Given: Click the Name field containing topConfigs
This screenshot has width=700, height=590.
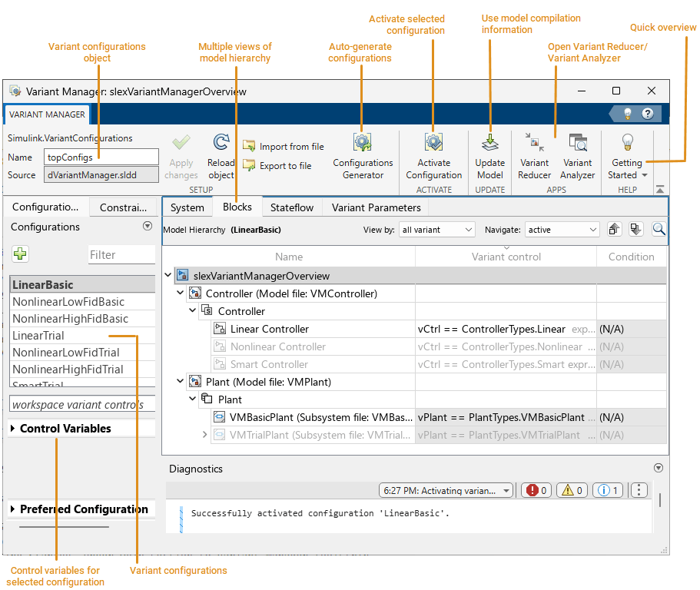Looking at the screenshot, I should [x=101, y=157].
